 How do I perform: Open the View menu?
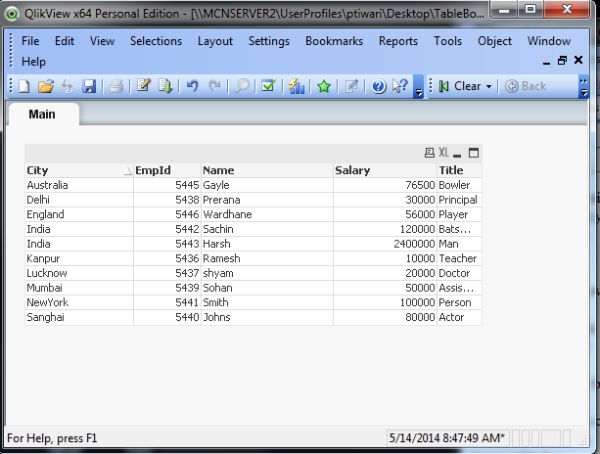click(102, 41)
